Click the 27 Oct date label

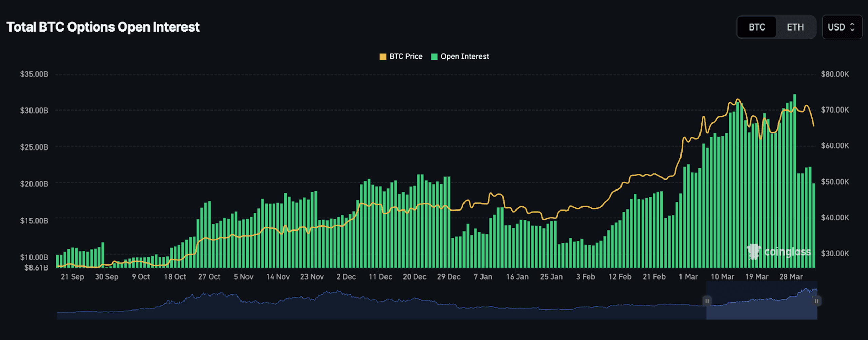tap(209, 277)
